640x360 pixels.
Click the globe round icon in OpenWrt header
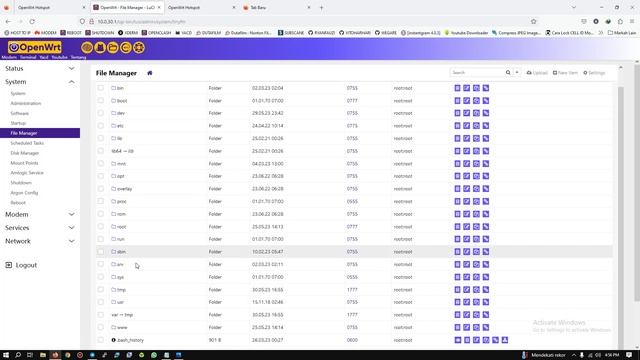click(x=87, y=48)
